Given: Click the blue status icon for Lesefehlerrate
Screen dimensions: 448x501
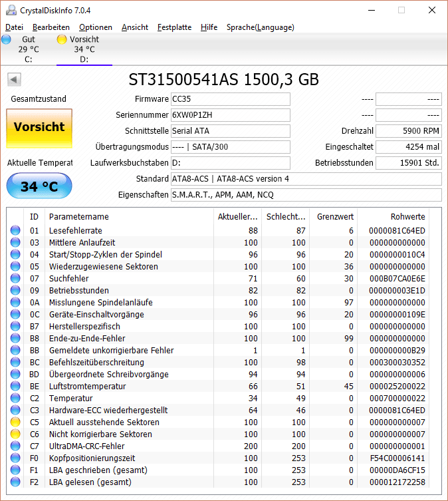Looking at the screenshot, I should (x=15, y=230).
